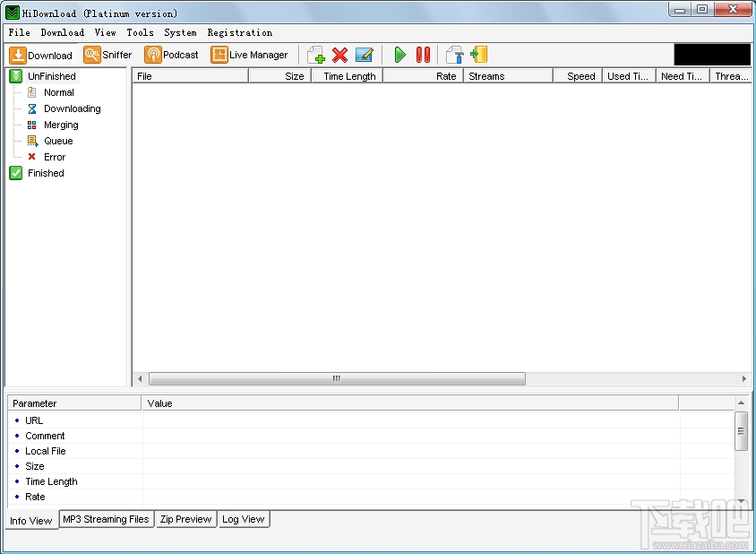Open the Tools menu
Viewport: 756px width, 554px height.
point(140,32)
